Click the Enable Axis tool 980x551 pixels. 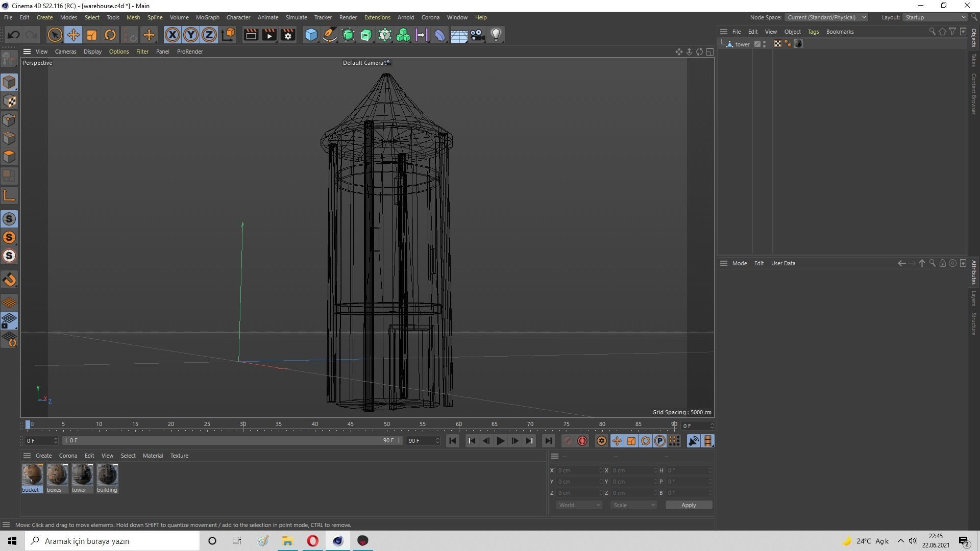click(9, 195)
